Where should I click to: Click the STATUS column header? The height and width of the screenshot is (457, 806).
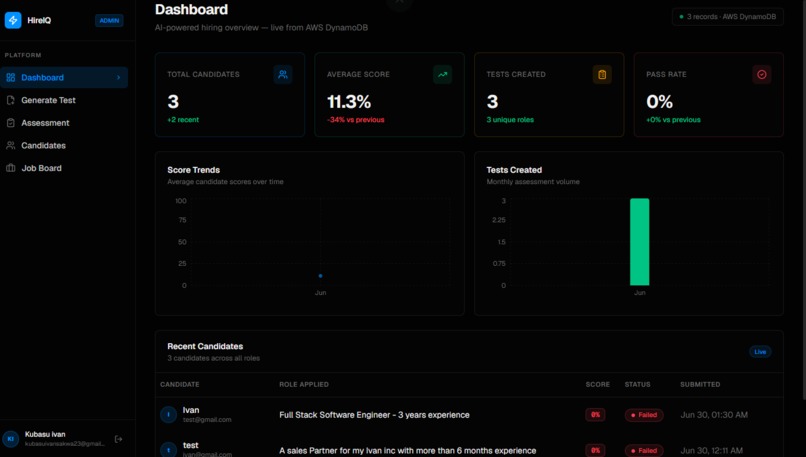pos(637,385)
